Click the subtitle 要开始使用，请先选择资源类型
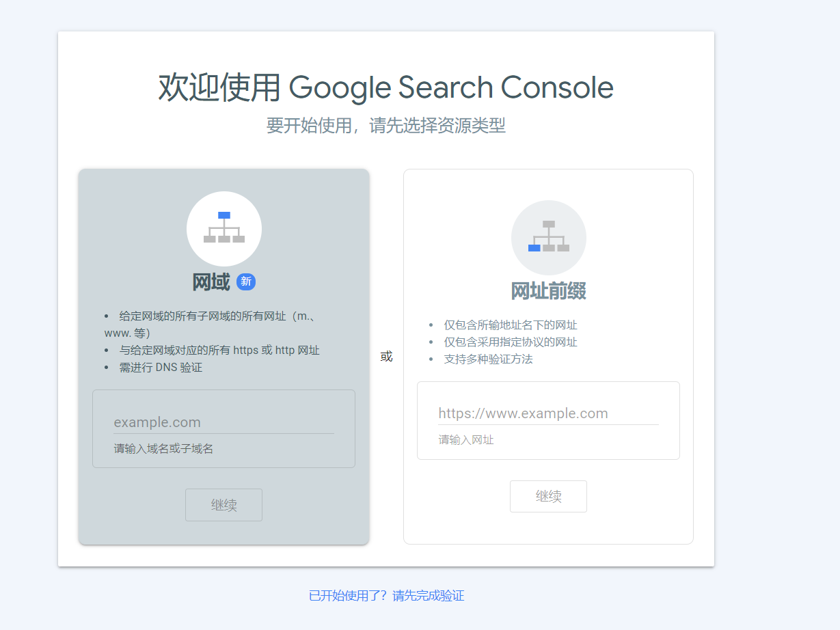840x630 pixels. (386, 126)
